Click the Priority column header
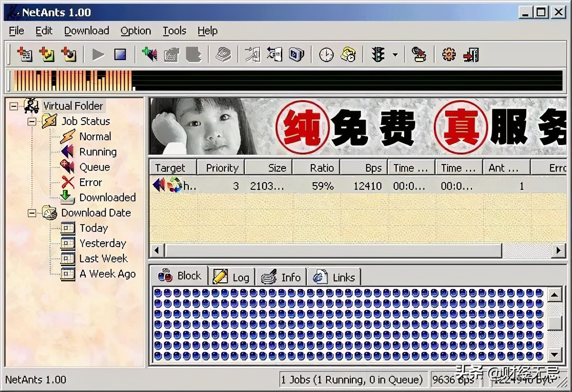Image resolution: width=572 pixels, height=392 pixels. [x=221, y=168]
